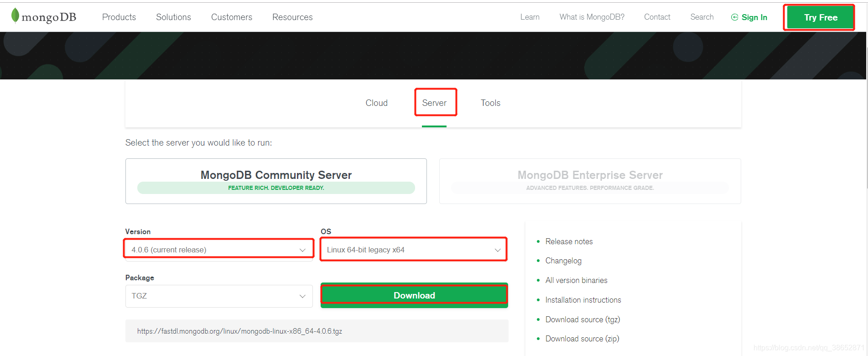The image size is (868, 356).
Task: Choose MongoDB Enterprise Server card
Action: tap(590, 181)
